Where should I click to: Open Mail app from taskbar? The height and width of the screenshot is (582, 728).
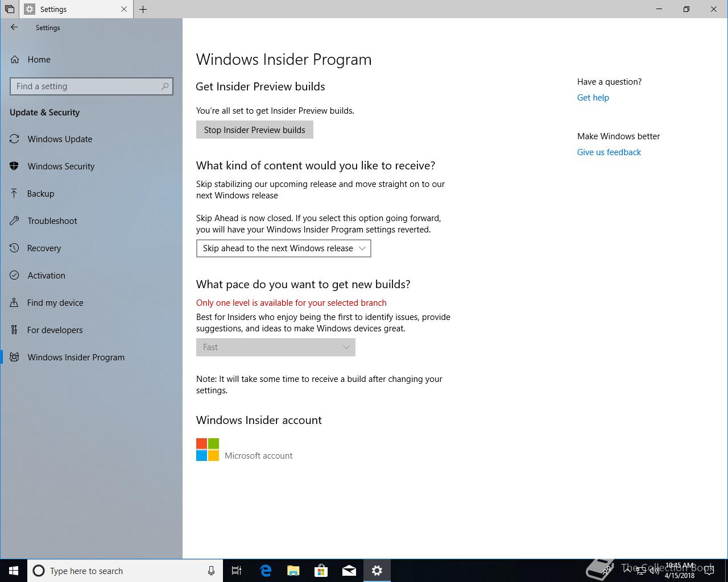[349, 571]
